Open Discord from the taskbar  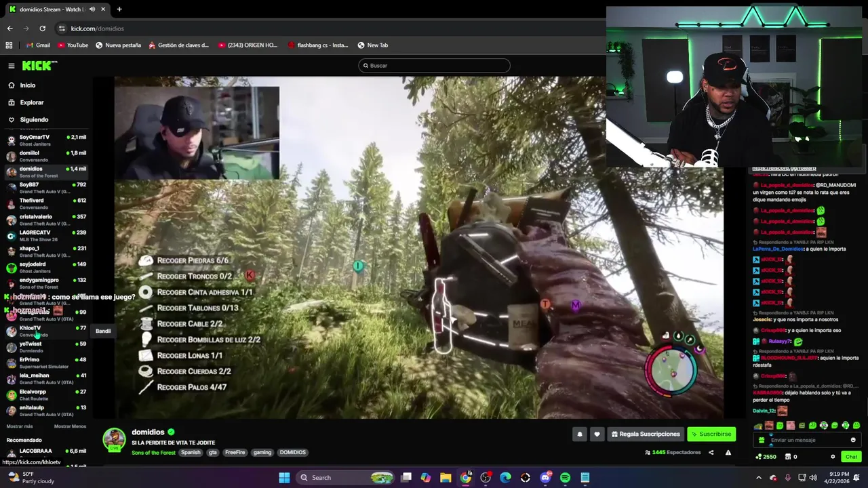[x=545, y=478]
